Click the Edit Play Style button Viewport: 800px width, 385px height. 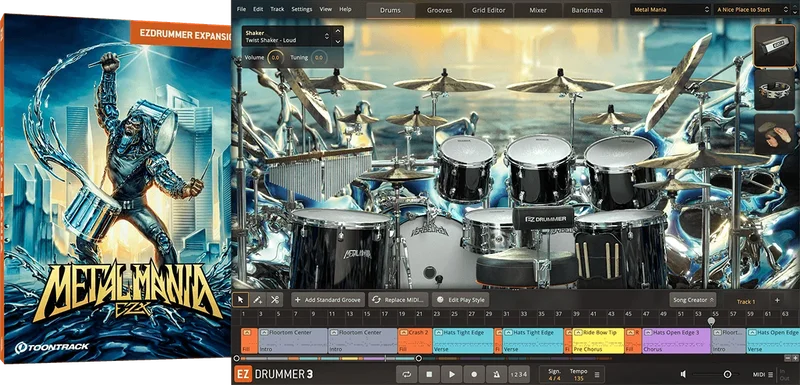click(461, 300)
